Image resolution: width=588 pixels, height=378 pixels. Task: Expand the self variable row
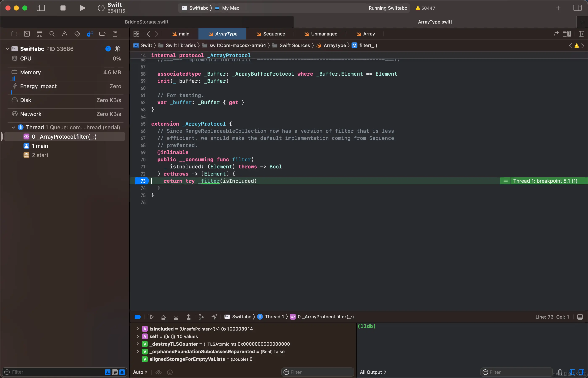pos(138,336)
